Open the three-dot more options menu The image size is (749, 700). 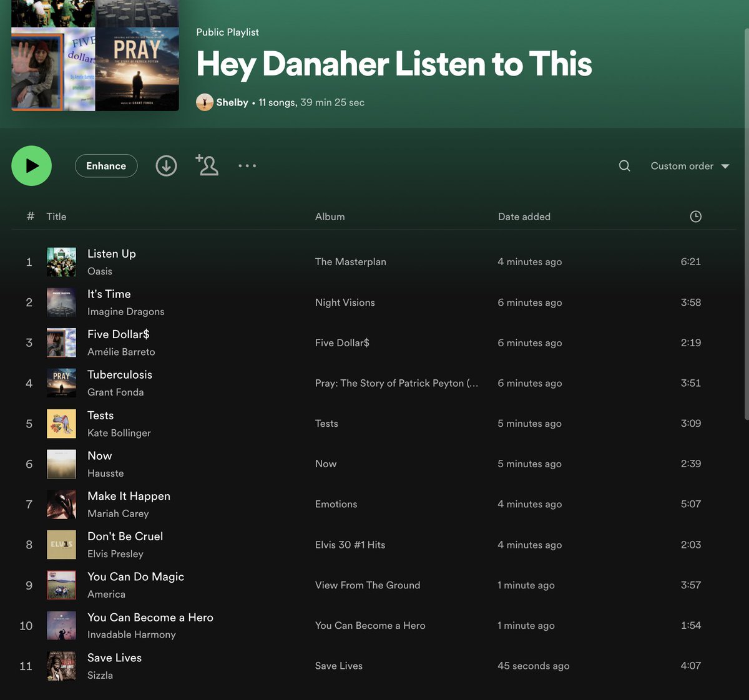pyautogui.click(x=247, y=166)
